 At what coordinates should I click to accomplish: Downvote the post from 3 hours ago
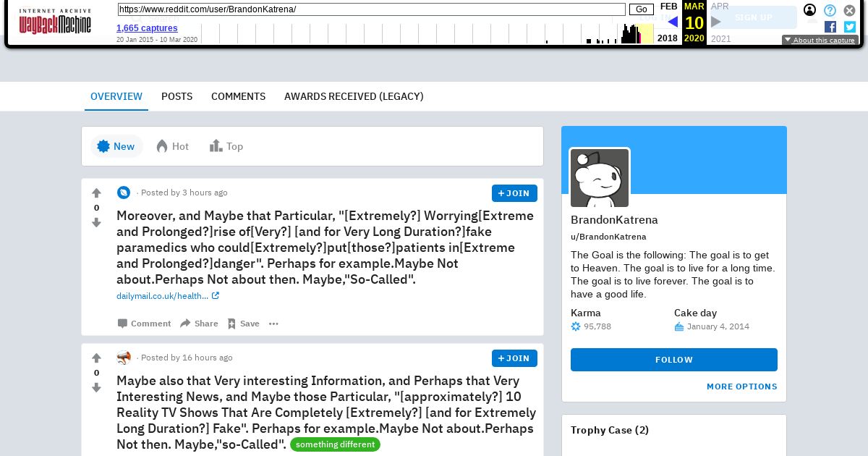tap(96, 223)
